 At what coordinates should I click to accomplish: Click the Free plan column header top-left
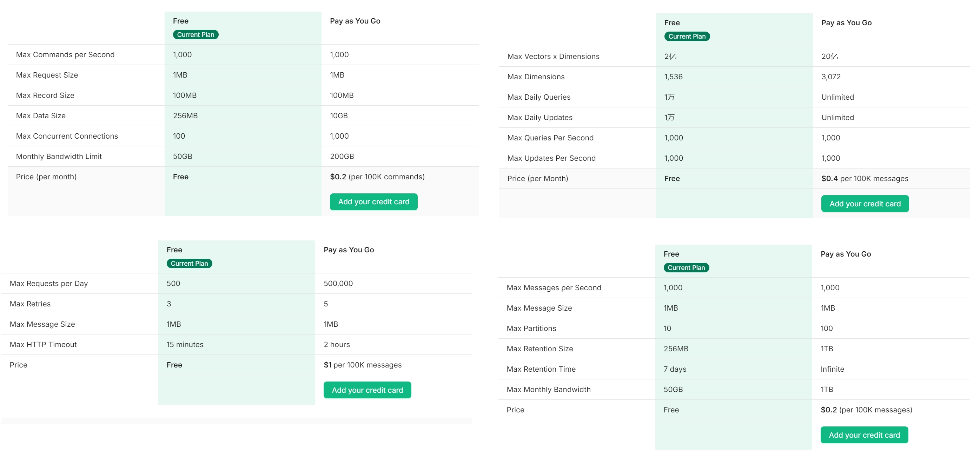click(x=180, y=21)
